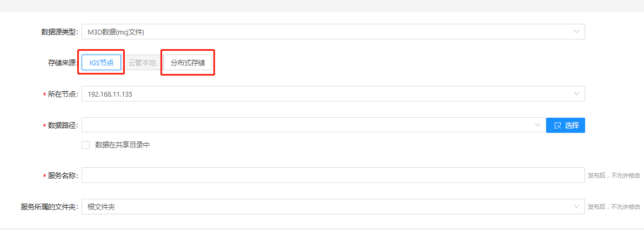Image resolution: width=644 pixels, height=230 pixels.
Task: Open the M3D数据(mcj文件) data source dropdown
Action: tap(333, 32)
